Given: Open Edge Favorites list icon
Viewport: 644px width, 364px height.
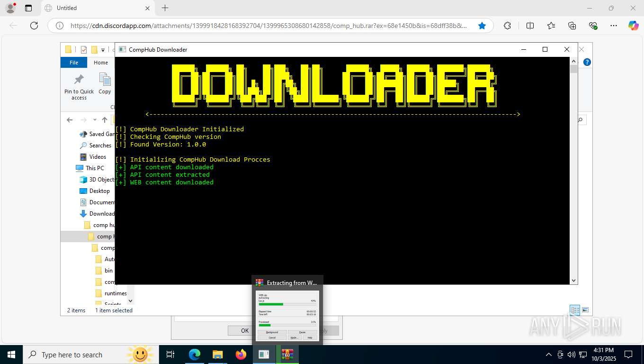Looking at the screenshot, I should 551,26.
